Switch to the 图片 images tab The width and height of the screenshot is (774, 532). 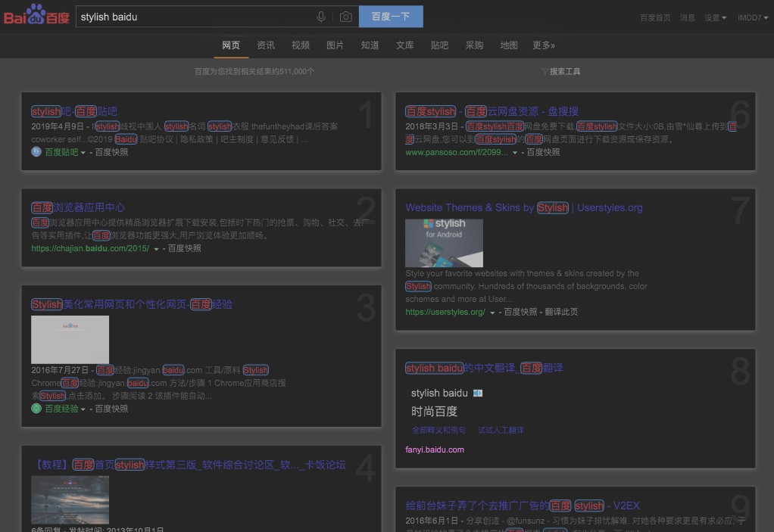coord(335,45)
